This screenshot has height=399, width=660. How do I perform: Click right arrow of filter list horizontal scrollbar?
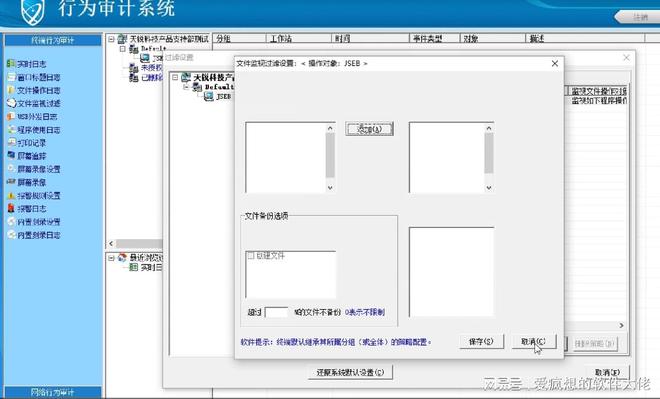[622, 325]
